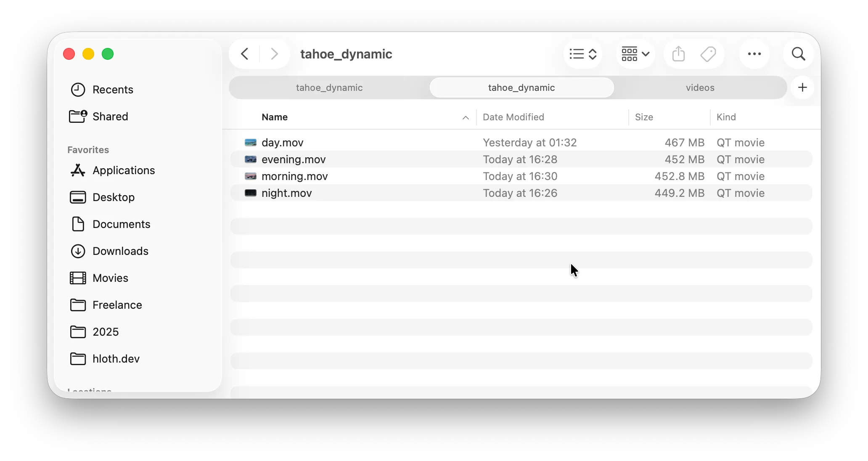The height and width of the screenshot is (461, 868).
Task: Sort by the Name column header
Action: click(x=275, y=117)
